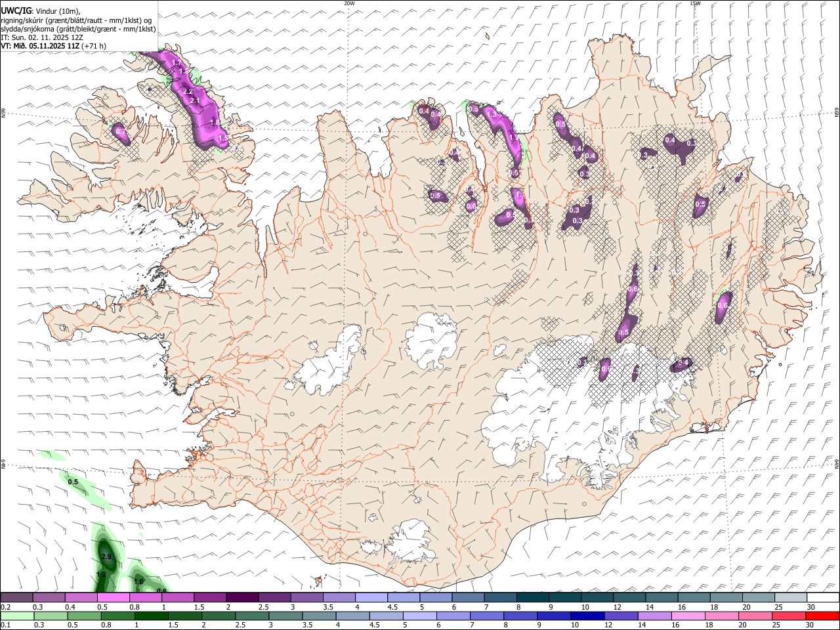Click the red swatch labeled 25 in lower legend row
This screenshot has height=630, width=840.
click(x=789, y=616)
